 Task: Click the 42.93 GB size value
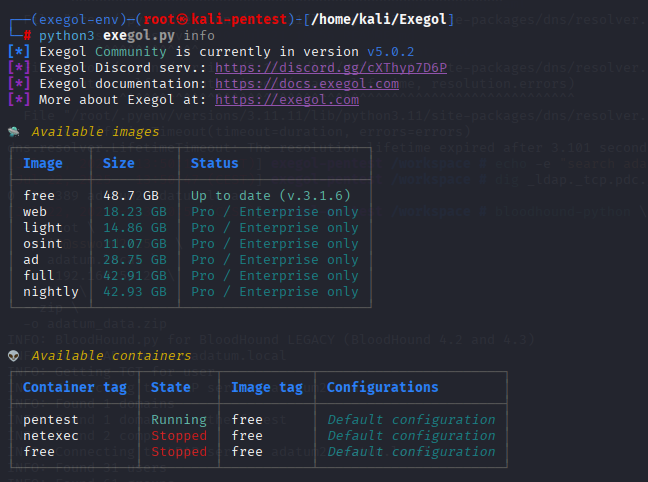tap(135, 292)
